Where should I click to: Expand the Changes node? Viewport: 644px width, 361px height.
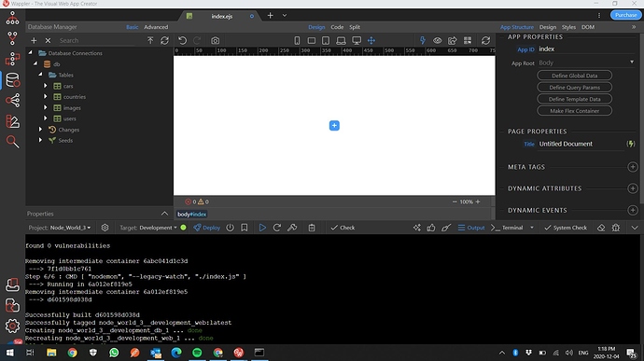coord(40,130)
